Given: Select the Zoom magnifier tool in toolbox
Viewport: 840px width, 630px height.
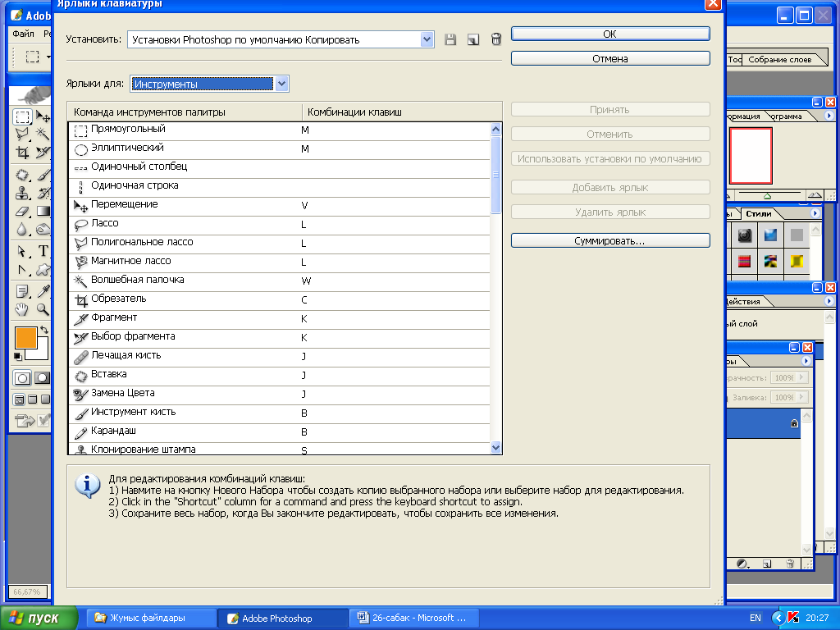Looking at the screenshot, I should (43, 309).
